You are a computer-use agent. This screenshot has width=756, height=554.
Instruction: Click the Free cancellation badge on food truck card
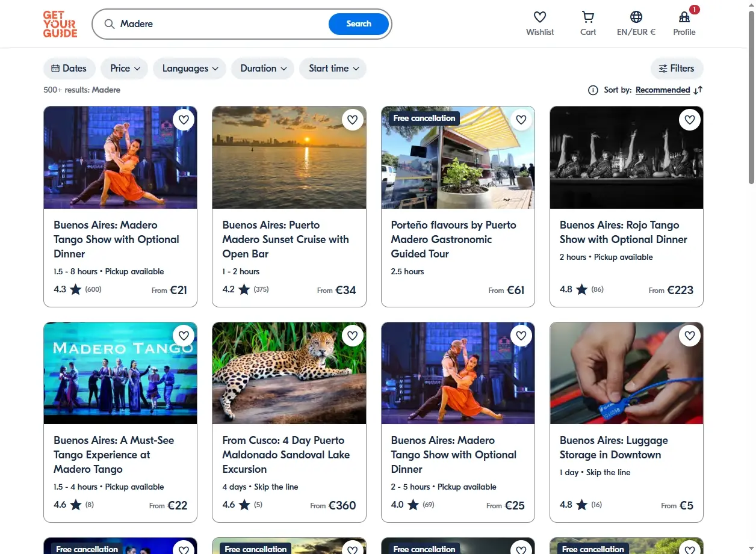pyautogui.click(x=424, y=118)
